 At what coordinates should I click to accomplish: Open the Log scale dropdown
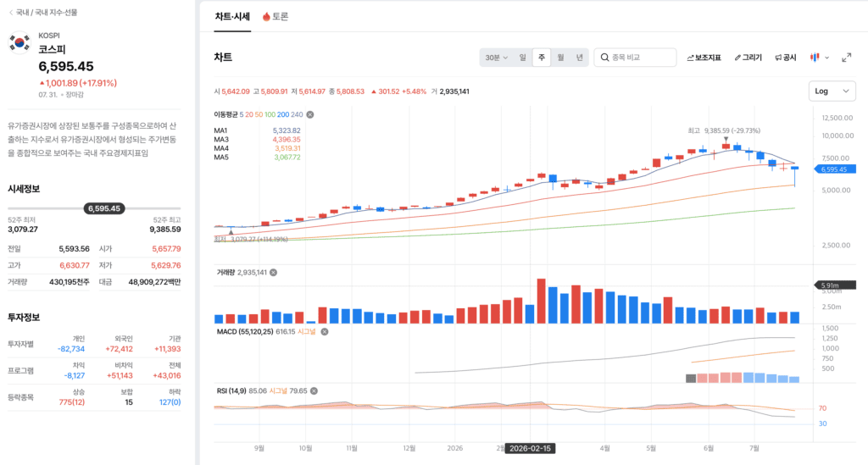pyautogui.click(x=832, y=91)
